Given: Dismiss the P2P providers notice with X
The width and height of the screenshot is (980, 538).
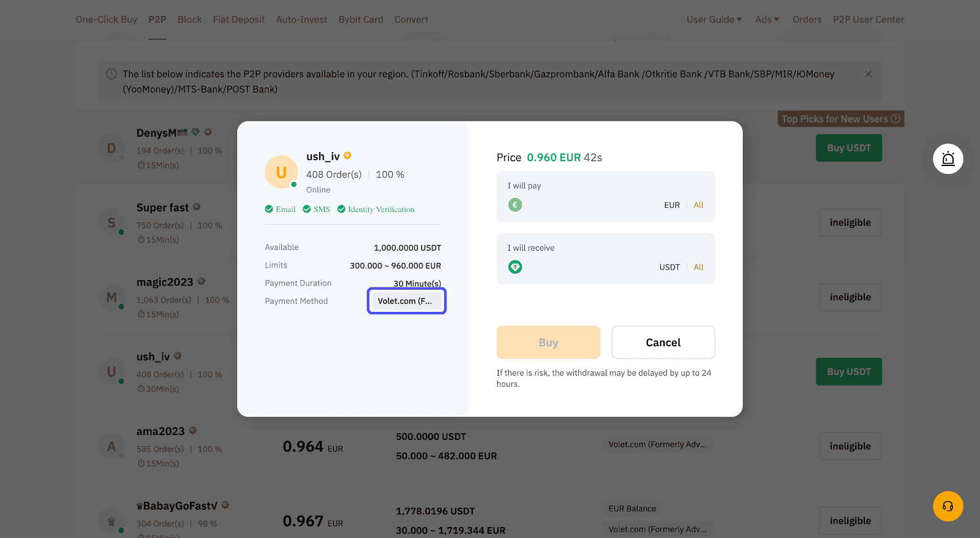Looking at the screenshot, I should [868, 74].
